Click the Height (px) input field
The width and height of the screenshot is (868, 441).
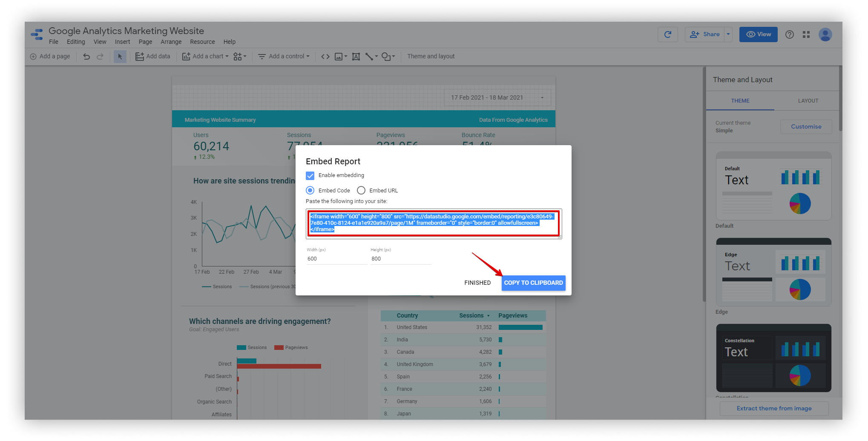click(x=400, y=259)
